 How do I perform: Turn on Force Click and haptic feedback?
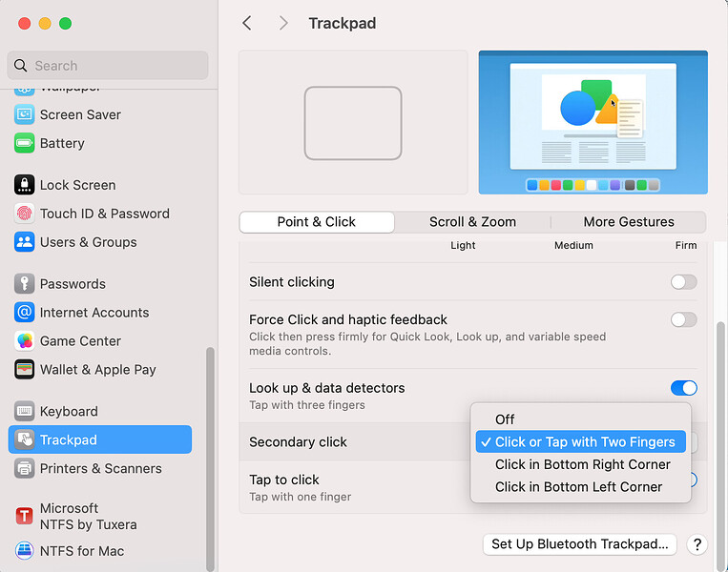(x=683, y=319)
